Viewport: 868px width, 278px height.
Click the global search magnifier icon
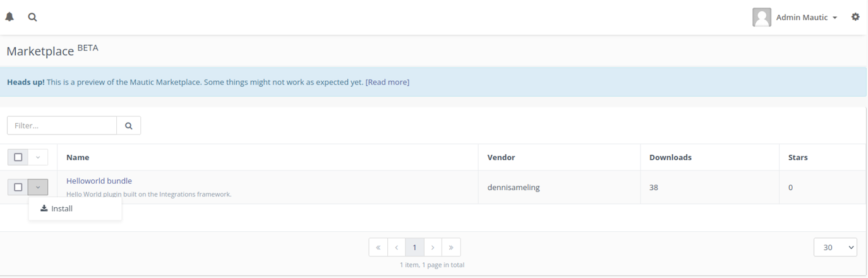pos(32,18)
